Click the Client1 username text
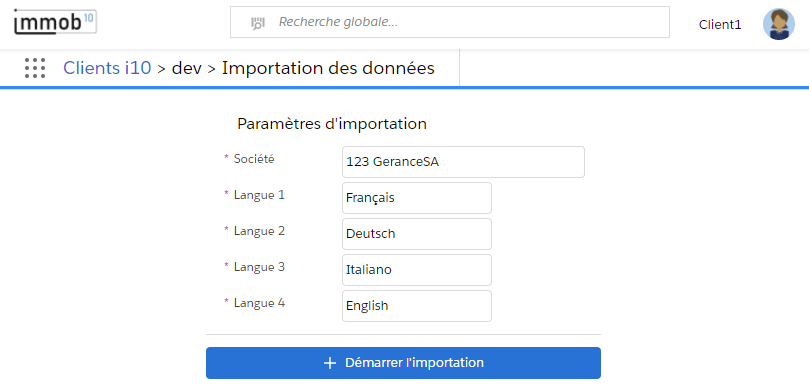The image size is (809, 390). click(x=720, y=25)
